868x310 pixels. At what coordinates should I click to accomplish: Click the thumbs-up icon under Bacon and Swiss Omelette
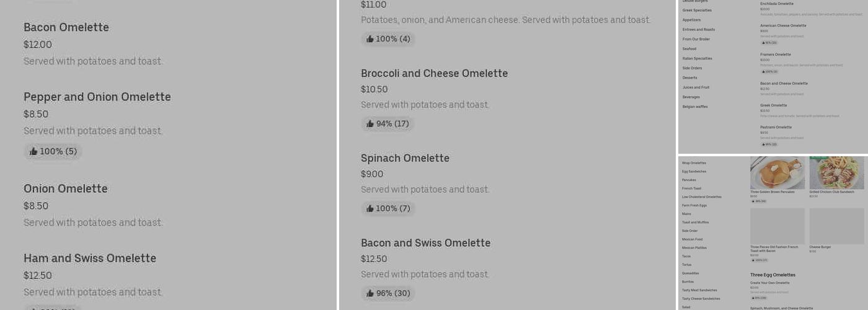pos(370,294)
